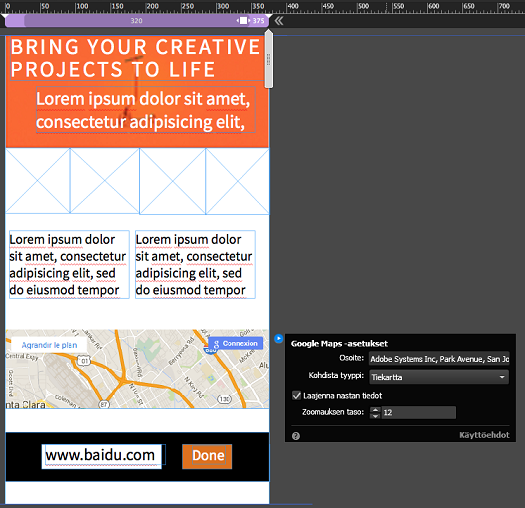Screen dimensions: 525x508
Task: Click the blue round arrow button beside Google Maps panel
Action: (x=279, y=339)
